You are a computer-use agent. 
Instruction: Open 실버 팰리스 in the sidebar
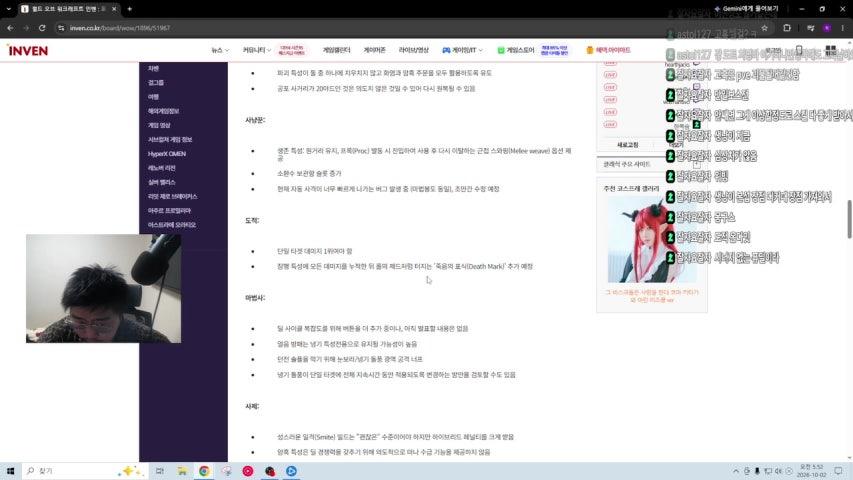point(162,182)
